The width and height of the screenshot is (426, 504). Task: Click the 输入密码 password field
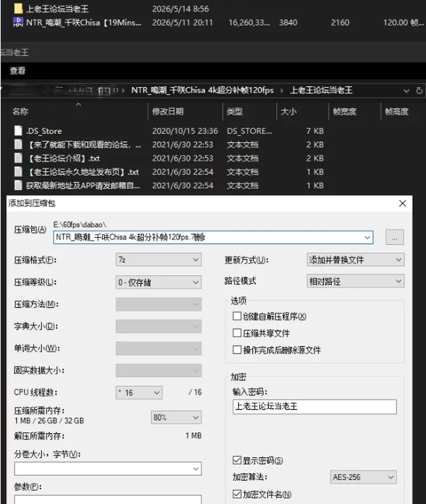pos(314,406)
